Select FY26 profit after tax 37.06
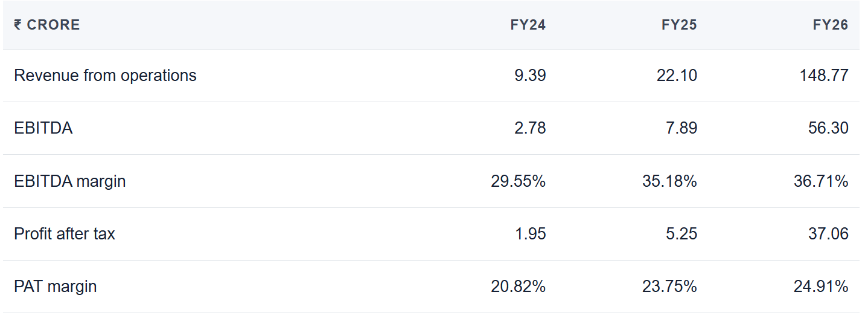Screen dimensions: 868x318 [828, 233]
